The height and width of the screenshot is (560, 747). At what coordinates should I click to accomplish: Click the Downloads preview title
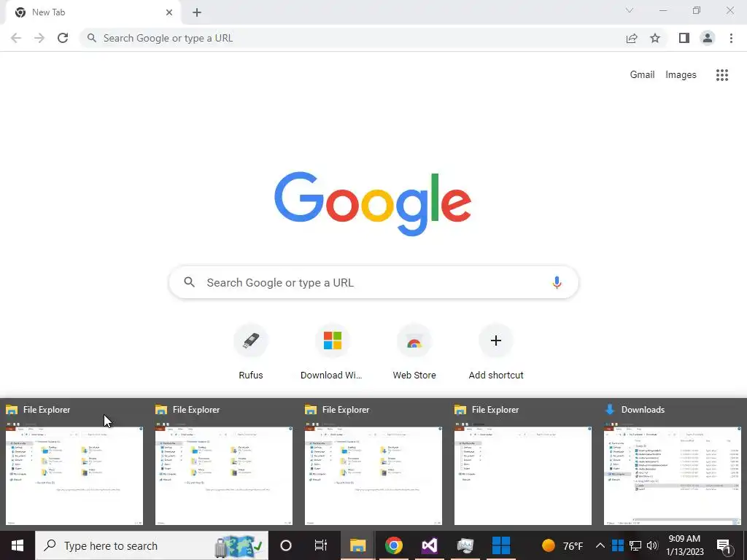click(x=643, y=410)
